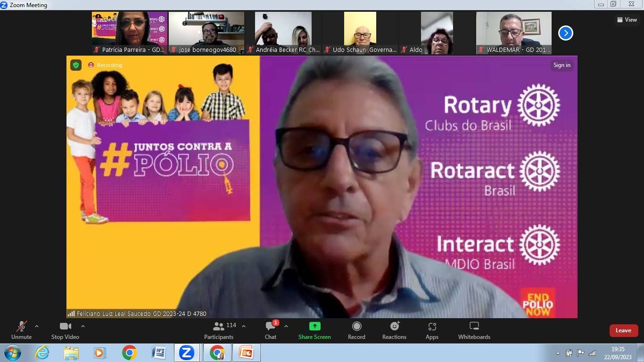Open the Reactions menu
The image size is (644, 362).
click(394, 330)
